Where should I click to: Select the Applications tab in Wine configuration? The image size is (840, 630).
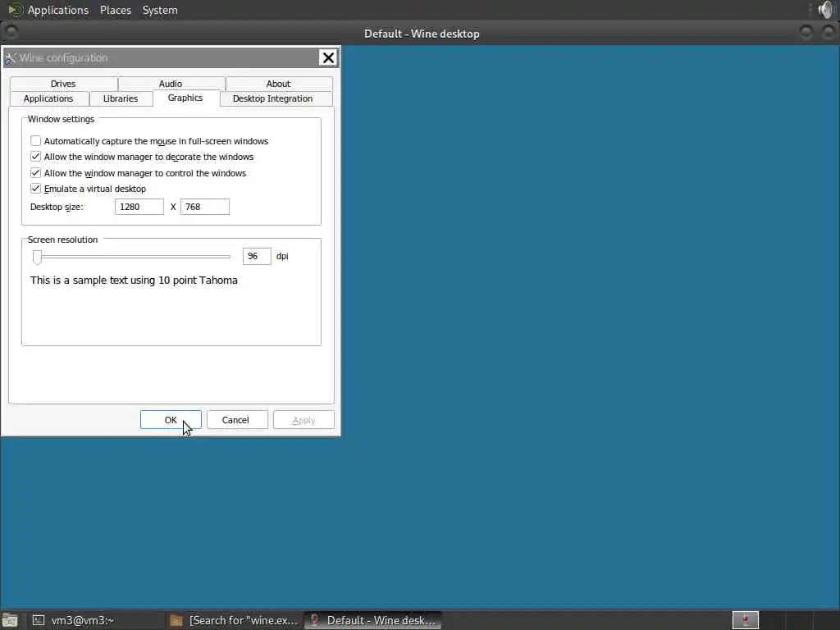[x=48, y=98]
